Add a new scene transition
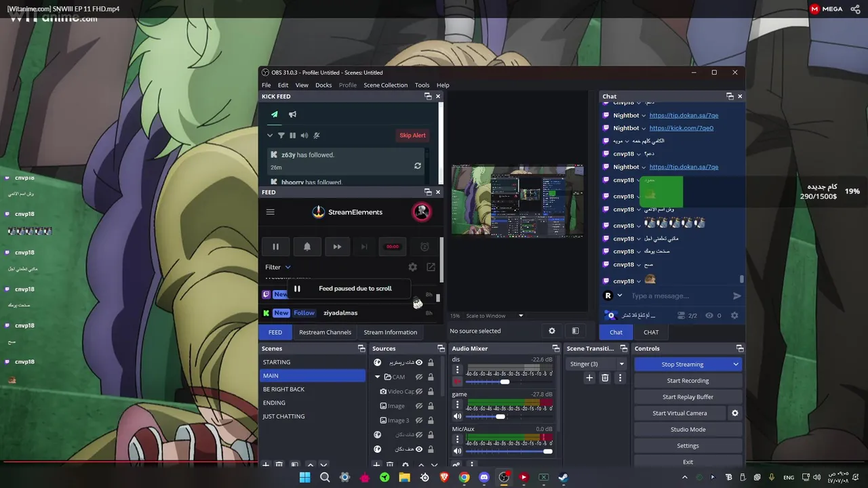868x488 pixels. pos(589,378)
